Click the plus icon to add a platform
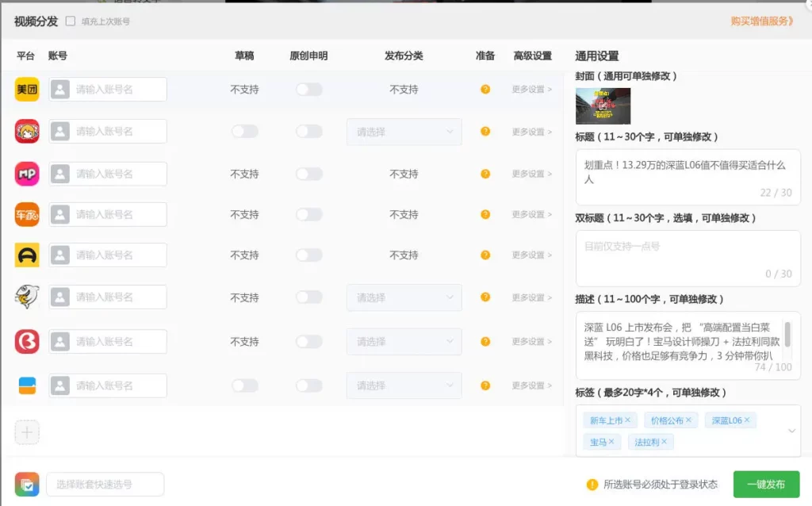The width and height of the screenshot is (812, 506). pos(27,432)
